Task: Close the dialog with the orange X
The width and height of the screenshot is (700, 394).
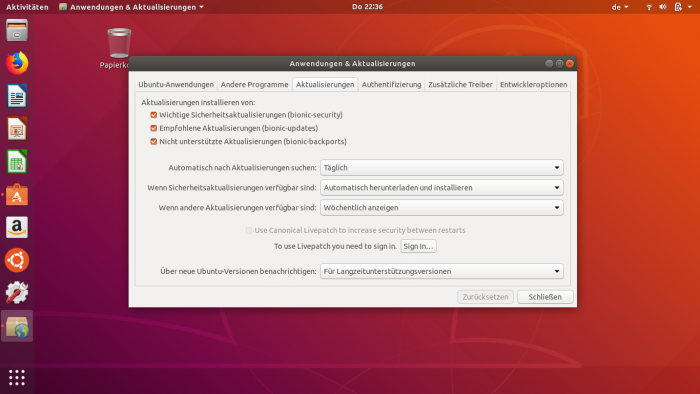Action: coord(570,63)
